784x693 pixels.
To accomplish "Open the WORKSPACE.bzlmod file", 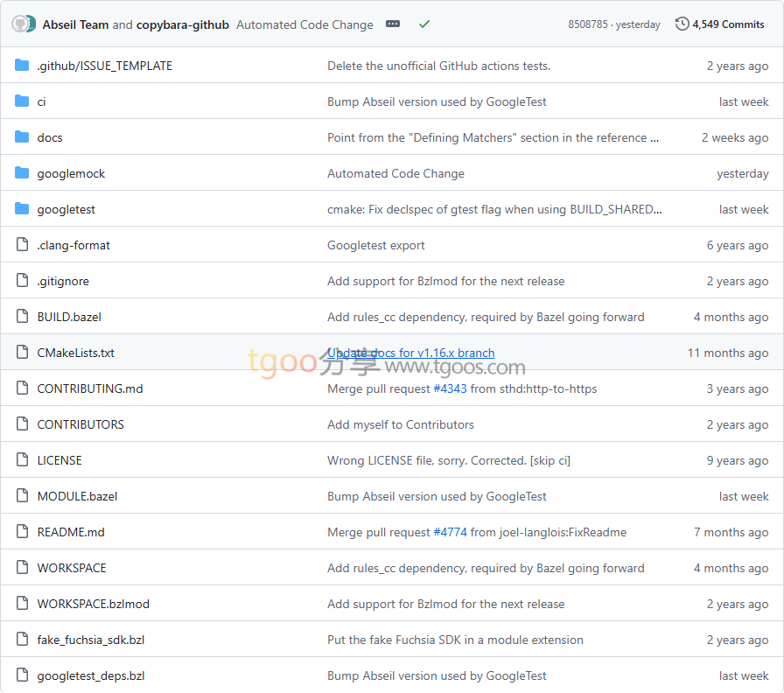I will [x=93, y=605].
